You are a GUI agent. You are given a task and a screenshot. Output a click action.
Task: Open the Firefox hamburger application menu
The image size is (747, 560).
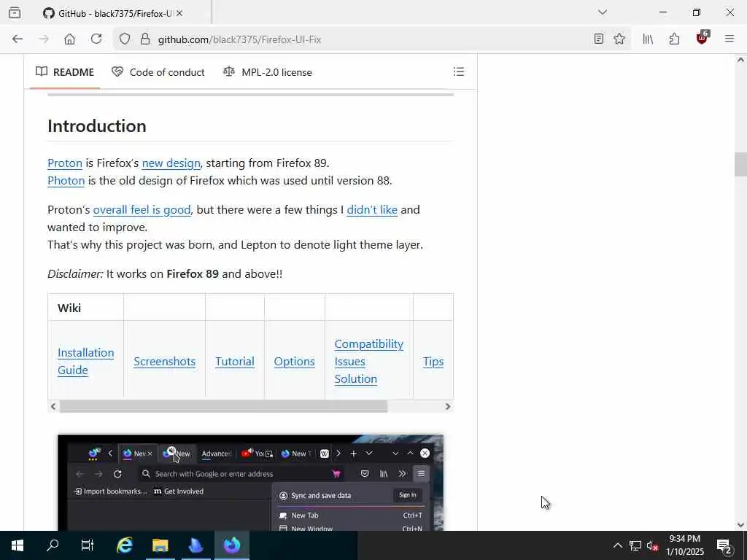(x=729, y=39)
